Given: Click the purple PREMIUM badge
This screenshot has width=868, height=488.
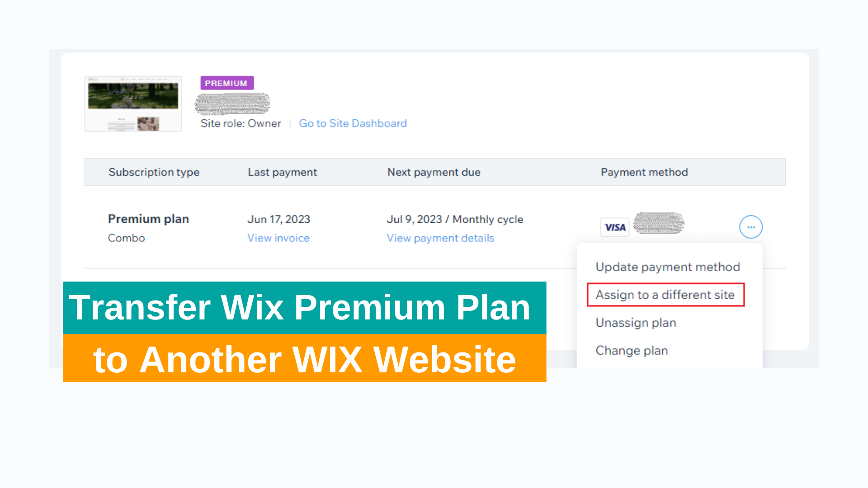Looking at the screenshot, I should (x=227, y=83).
